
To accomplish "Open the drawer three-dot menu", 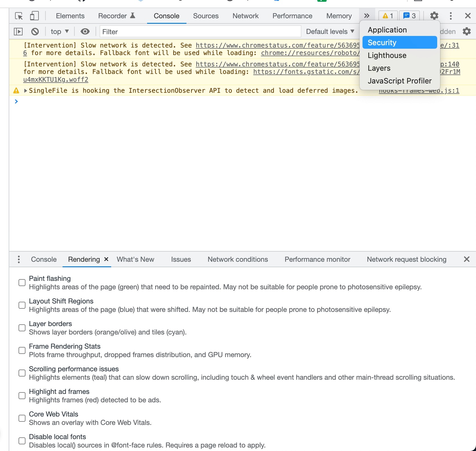I will pos(19,259).
